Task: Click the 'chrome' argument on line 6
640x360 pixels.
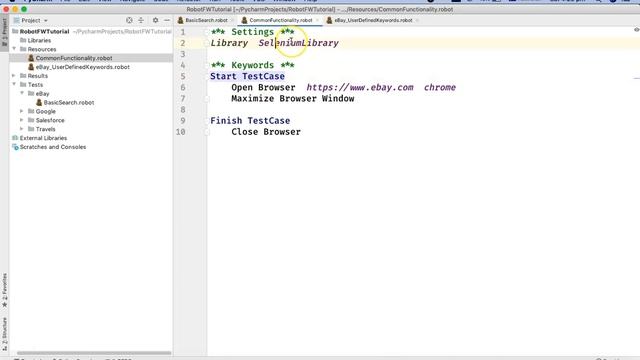Action: point(440,87)
